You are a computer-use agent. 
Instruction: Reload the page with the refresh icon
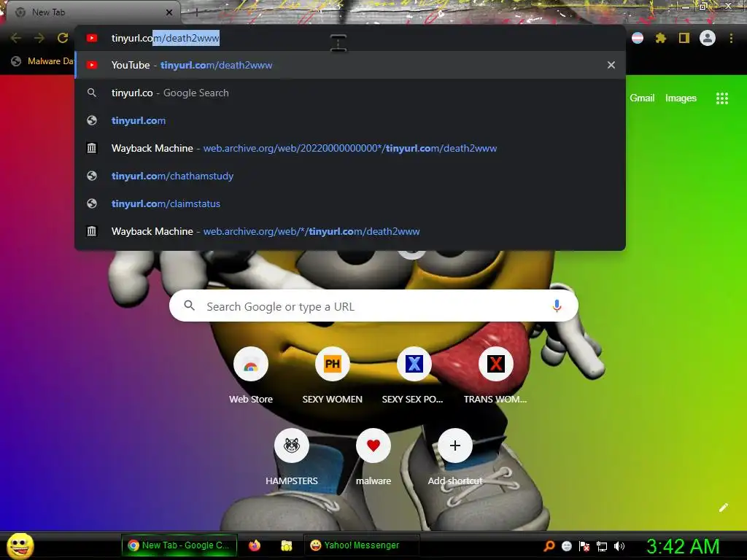click(x=63, y=38)
